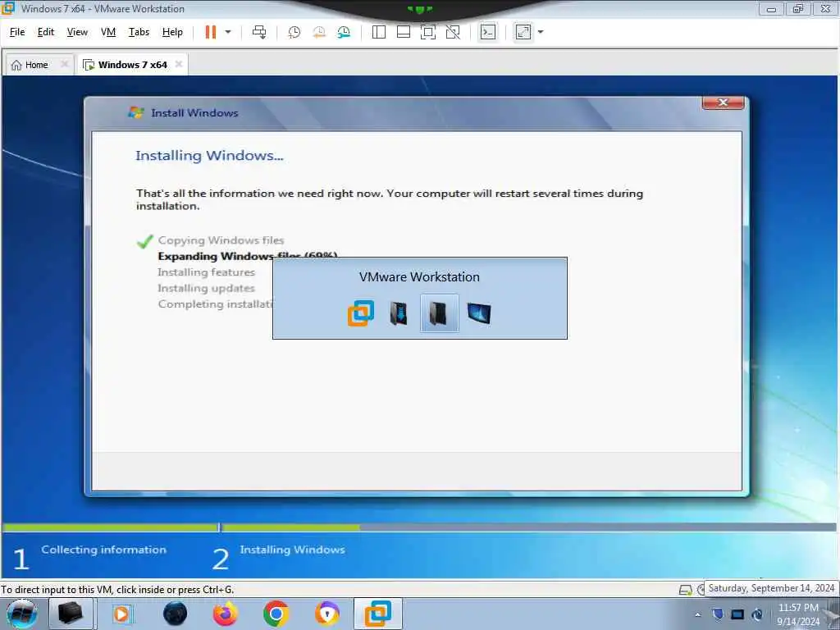The image size is (840, 630).
Task: Click the "Installing updates" step text
Action: 206,288
